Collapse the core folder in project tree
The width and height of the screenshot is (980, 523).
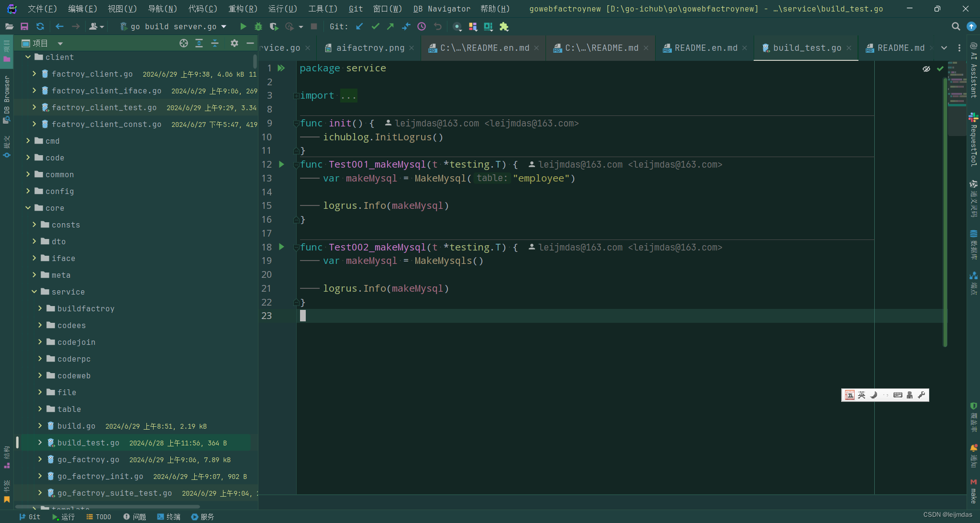(28, 208)
